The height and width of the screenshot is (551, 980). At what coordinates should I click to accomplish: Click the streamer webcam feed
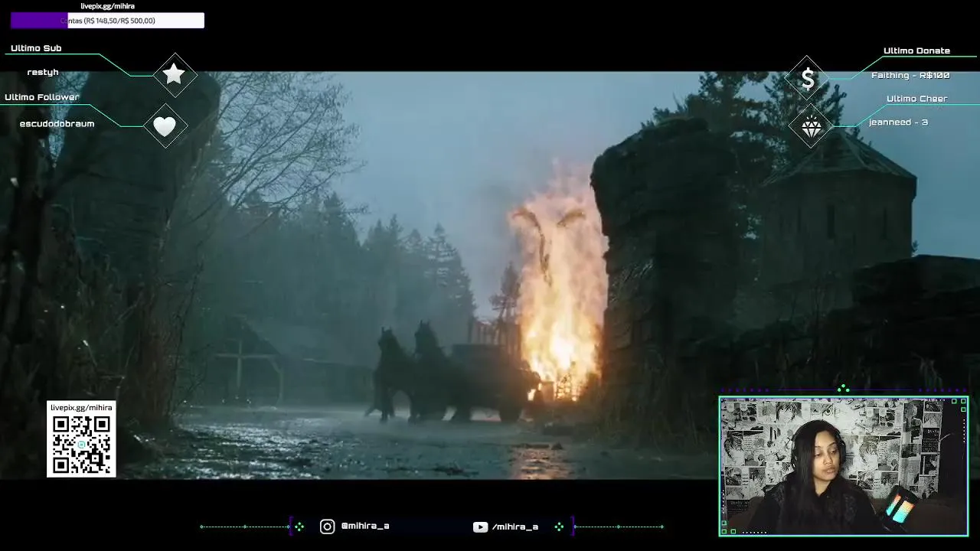844,466
